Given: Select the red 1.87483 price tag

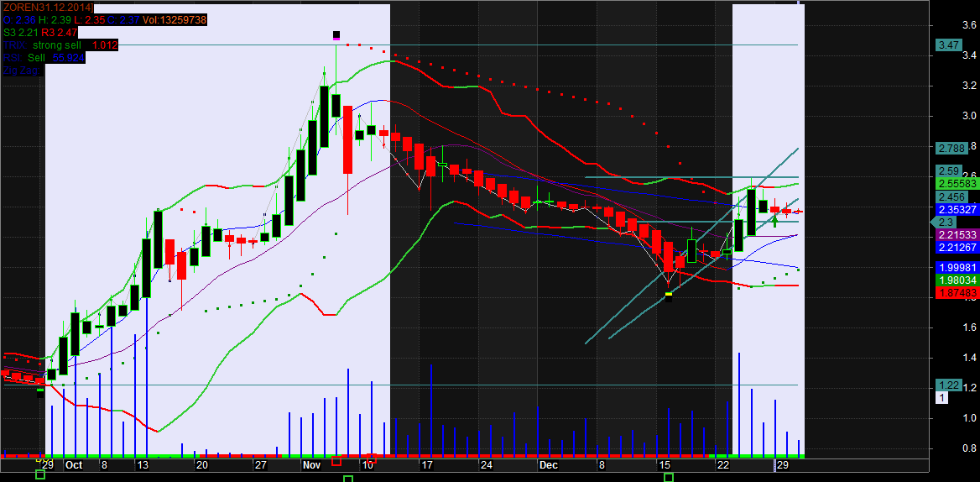Looking at the screenshot, I should point(957,292).
